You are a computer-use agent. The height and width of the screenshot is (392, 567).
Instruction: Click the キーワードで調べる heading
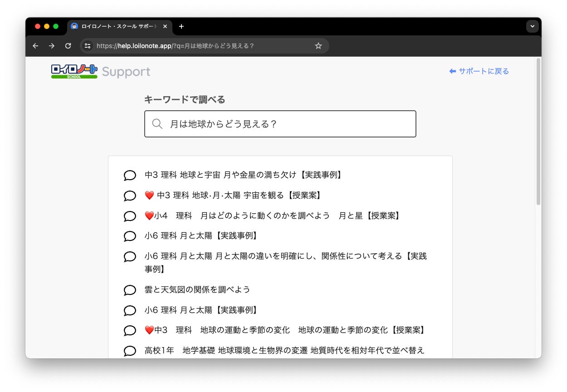click(185, 99)
